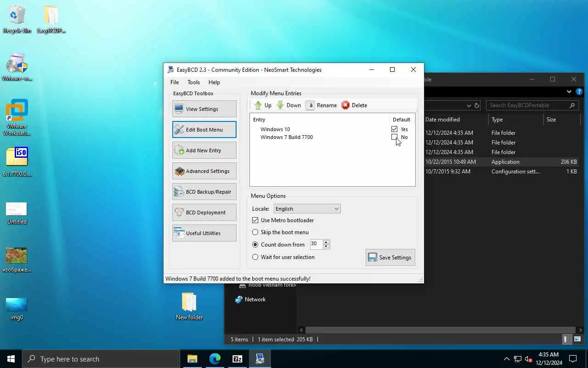This screenshot has width=588, height=368.
Task: Open 7-Zip from the taskbar
Action: coord(237,359)
